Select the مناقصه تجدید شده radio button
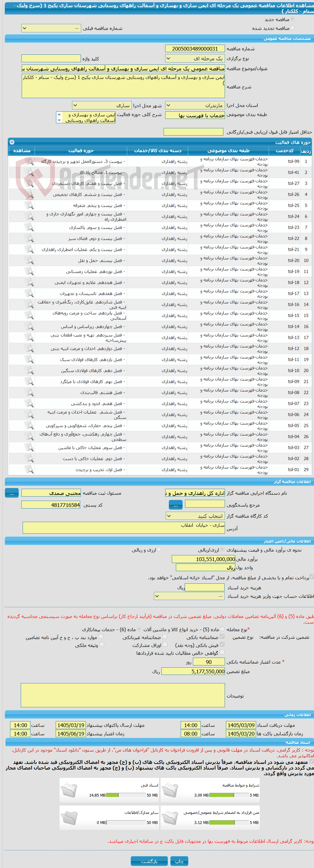This screenshot has height=868, width=314. [x=292, y=28]
